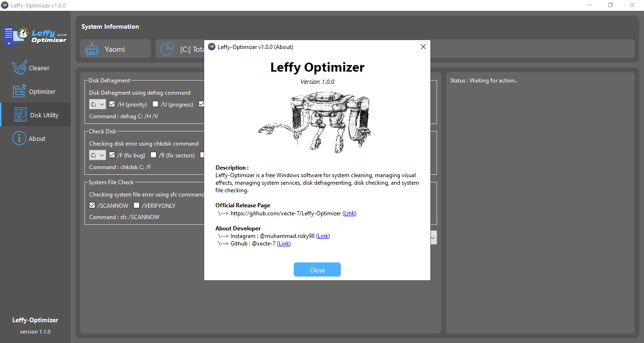Click the Leffy Optimizer logo in sidebar
644x343 pixels.
click(x=35, y=36)
